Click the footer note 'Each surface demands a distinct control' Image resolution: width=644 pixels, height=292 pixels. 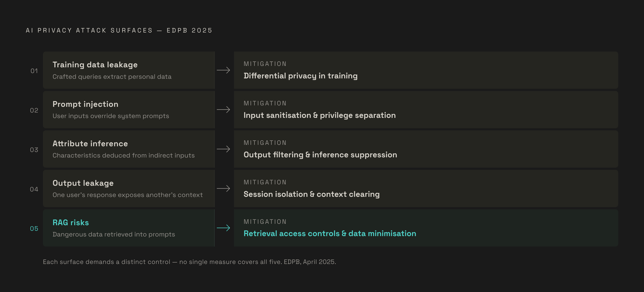pyautogui.click(x=106, y=262)
